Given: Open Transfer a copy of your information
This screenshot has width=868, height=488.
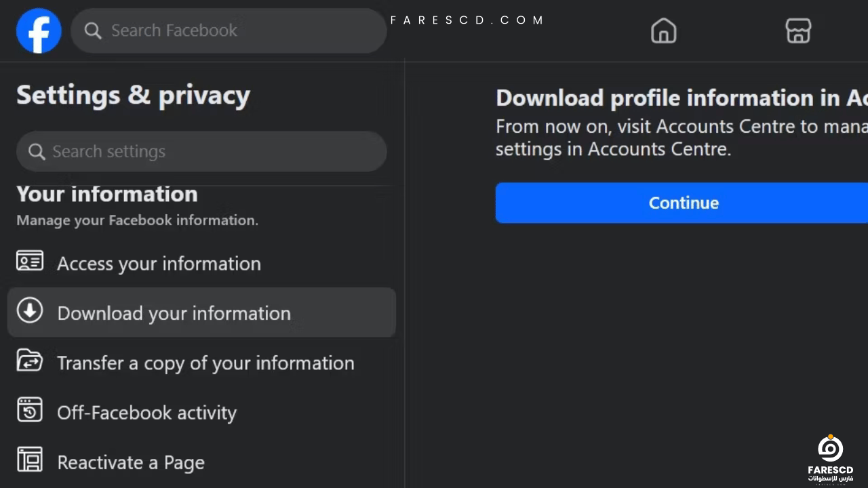Looking at the screenshot, I should coord(201,363).
